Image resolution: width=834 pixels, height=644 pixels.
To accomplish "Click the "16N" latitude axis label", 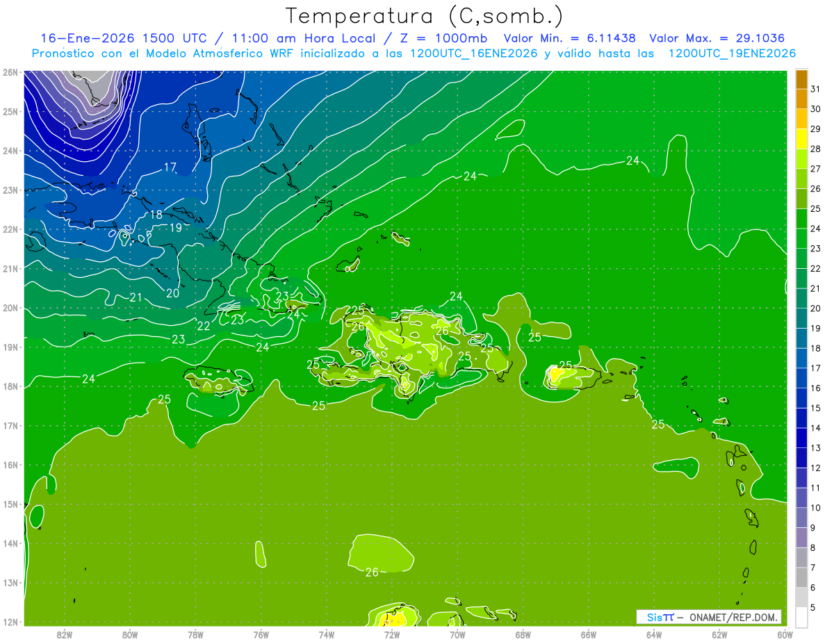I will (x=10, y=465).
